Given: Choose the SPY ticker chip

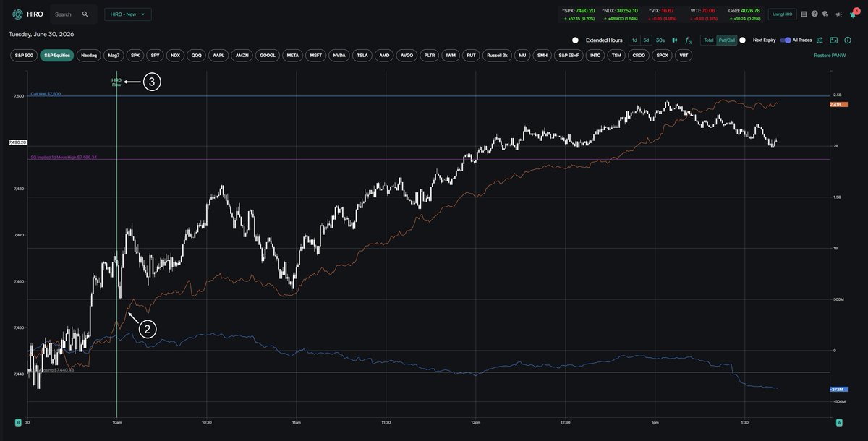Looking at the screenshot, I should coord(156,55).
